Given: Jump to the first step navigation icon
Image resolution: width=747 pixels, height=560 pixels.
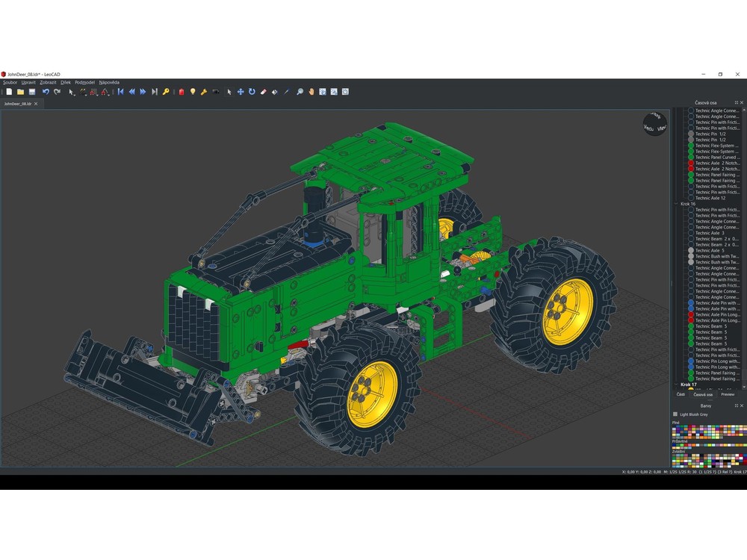Looking at the screenshot, I should (120, 90).
